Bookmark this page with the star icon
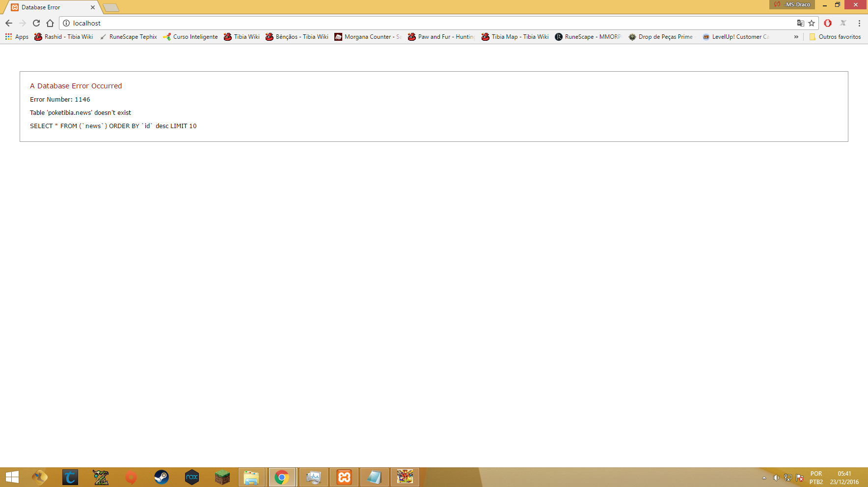This screenshot has width=868, height=487. [x=812, y=23]
